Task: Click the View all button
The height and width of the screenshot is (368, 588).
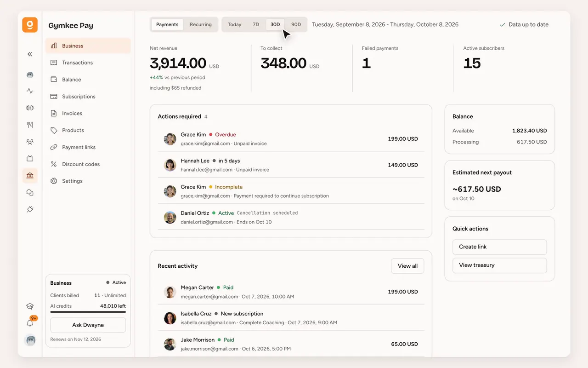Action: 407,266
